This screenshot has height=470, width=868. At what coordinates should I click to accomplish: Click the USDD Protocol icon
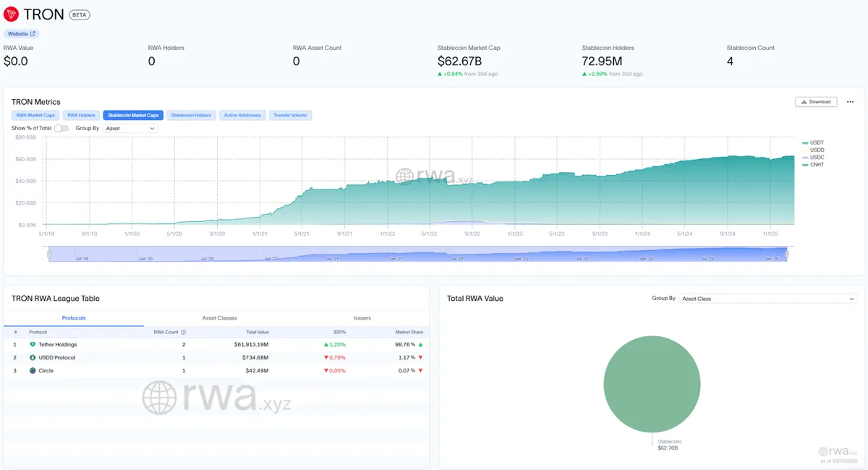coord(32,358)
